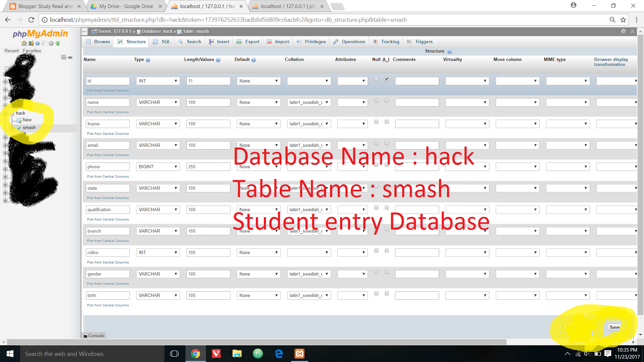Click the Structure heading help icon

click(450, 51)
